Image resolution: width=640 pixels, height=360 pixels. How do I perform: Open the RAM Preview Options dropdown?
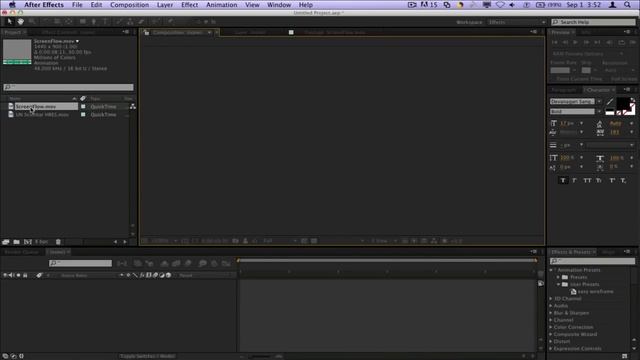[x=587, y=54]
